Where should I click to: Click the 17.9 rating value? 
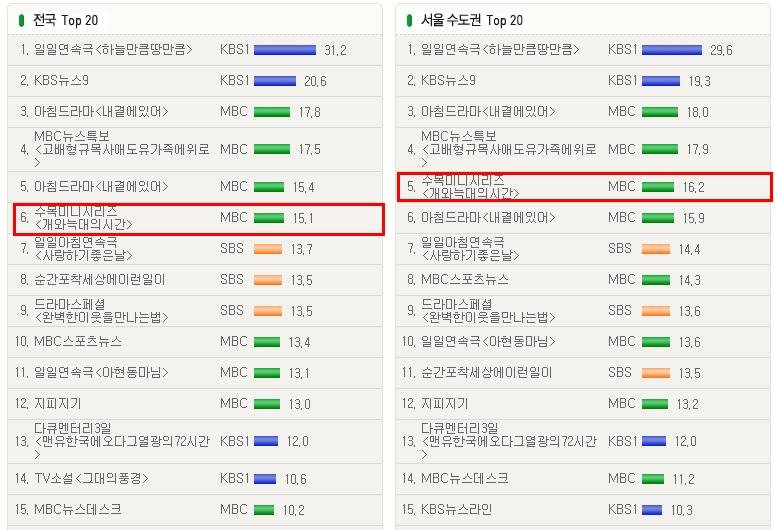pyautogui.click(x=697, y=149)
